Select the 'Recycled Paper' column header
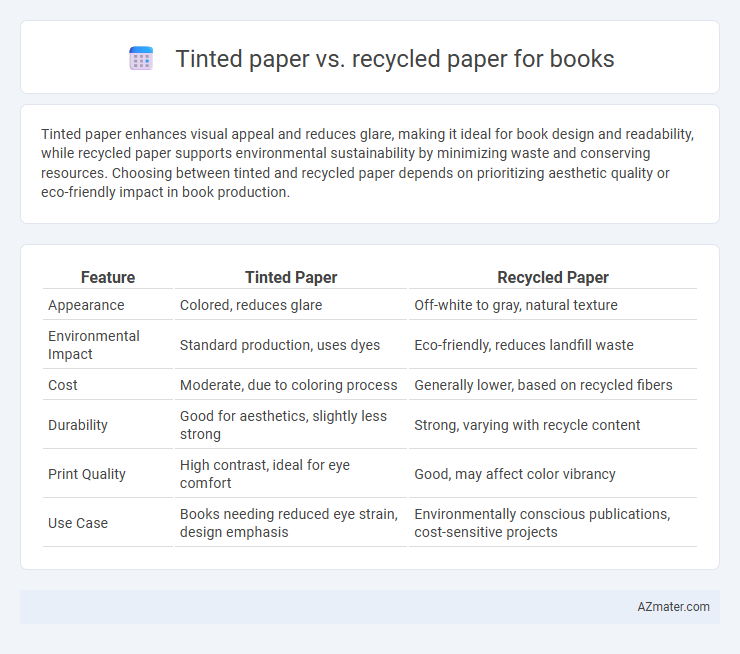This screenshot has width=740, height=654. click(553, 277)
